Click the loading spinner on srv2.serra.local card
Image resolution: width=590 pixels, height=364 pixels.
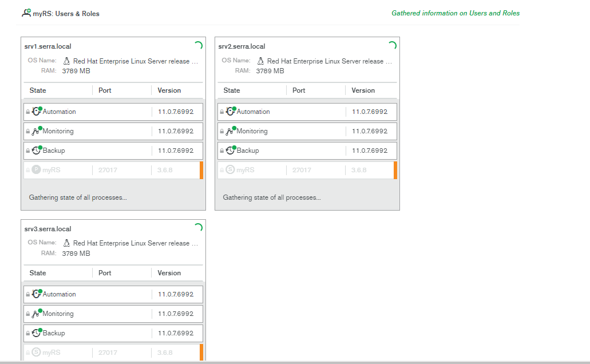[392, 46]
